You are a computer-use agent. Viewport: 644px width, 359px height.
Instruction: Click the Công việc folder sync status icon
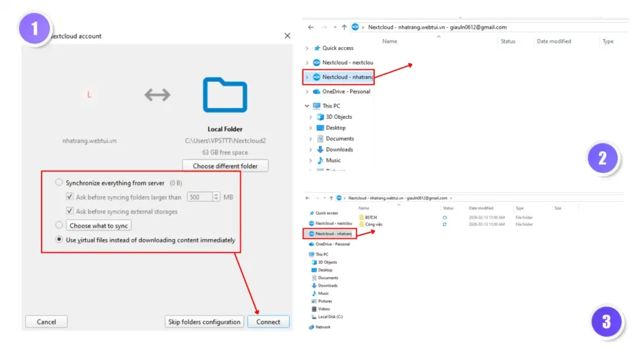(x=445, y=224)
